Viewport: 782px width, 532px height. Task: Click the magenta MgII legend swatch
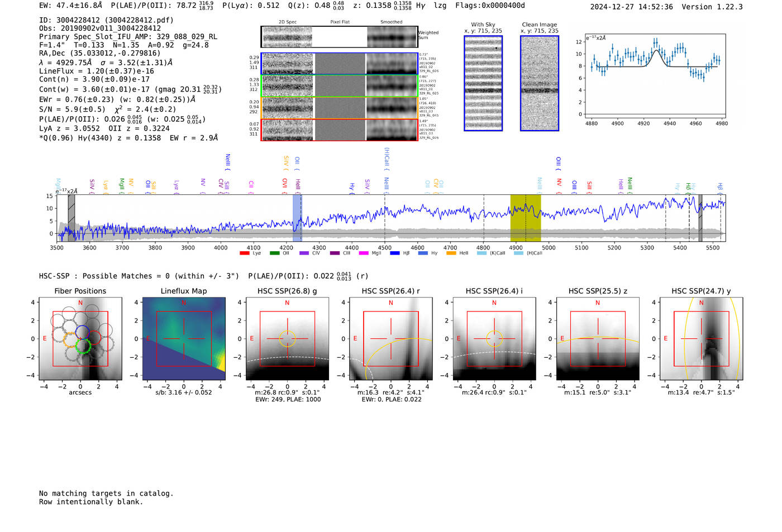[364, 253]
